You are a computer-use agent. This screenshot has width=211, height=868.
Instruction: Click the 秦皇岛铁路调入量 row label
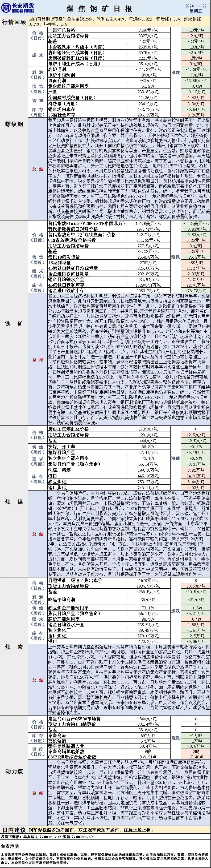(66, 746)
